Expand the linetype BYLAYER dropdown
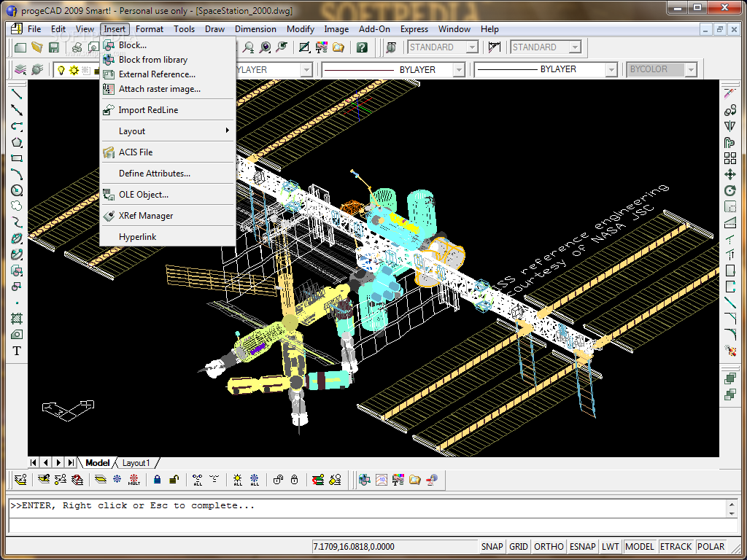 [x=459, y=69]
